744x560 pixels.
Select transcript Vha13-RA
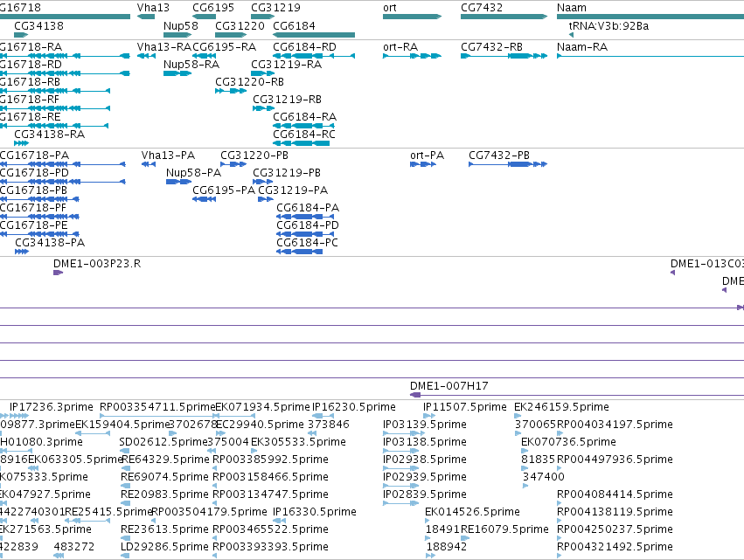[x=163, y=47]
